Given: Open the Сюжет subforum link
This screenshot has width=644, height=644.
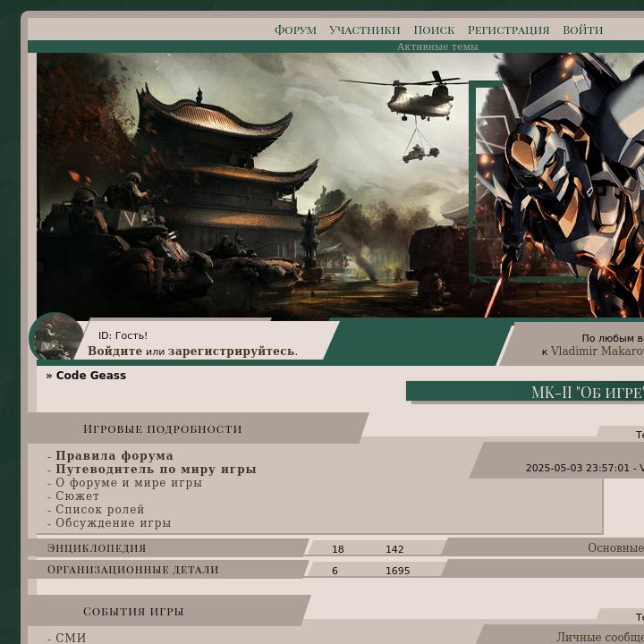Looking at the screenshot, I should click(x=77, y=496).
